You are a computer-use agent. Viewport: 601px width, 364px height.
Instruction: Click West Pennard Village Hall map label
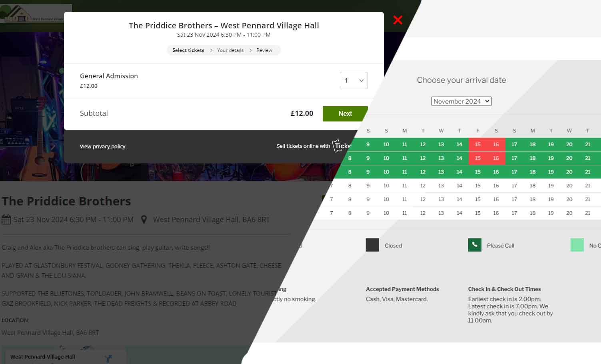[x=43, y=357]
